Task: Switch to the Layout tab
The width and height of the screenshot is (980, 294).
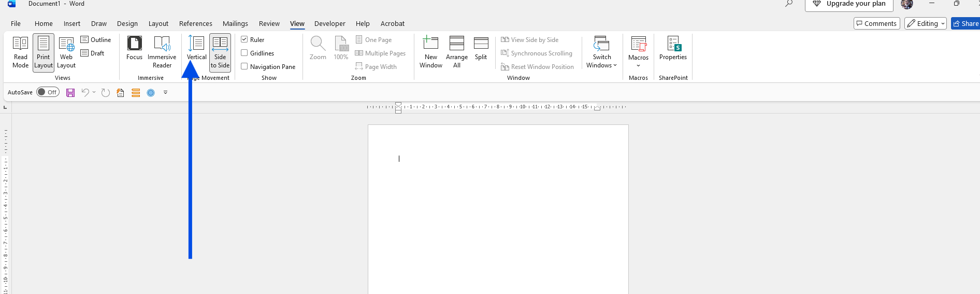Action: tap(158, 23)
